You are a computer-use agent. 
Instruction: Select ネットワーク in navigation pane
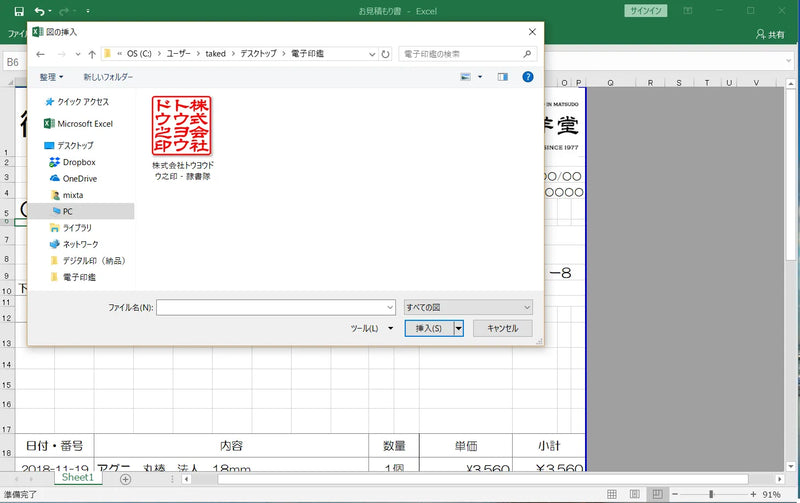[74, 244]
